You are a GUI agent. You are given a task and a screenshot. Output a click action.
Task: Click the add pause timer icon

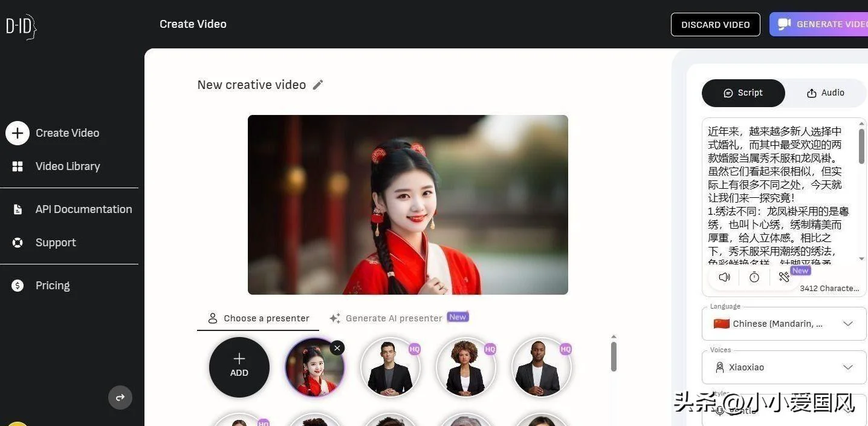pos(754,277)
